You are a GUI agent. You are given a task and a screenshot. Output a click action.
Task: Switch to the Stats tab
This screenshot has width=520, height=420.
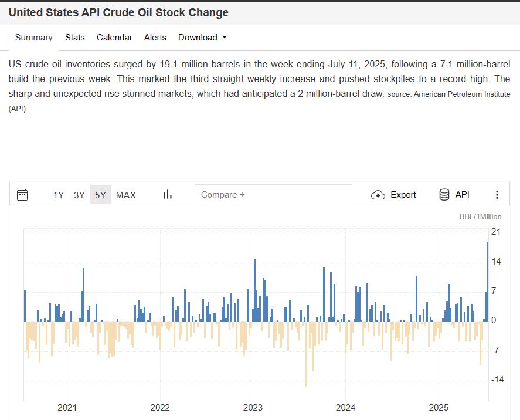point(74,38)
